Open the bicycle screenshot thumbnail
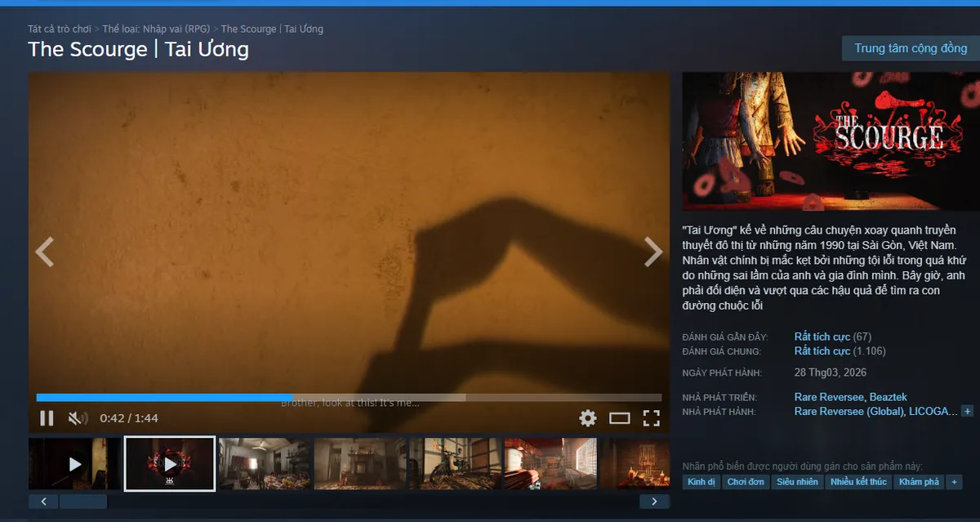The image size is (980, 522). pyautogui.click(x=455, y=464)
